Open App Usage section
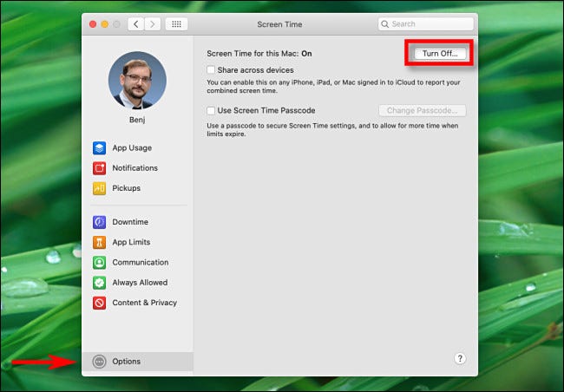Screen dimensions: 564x392 (132, 147)
